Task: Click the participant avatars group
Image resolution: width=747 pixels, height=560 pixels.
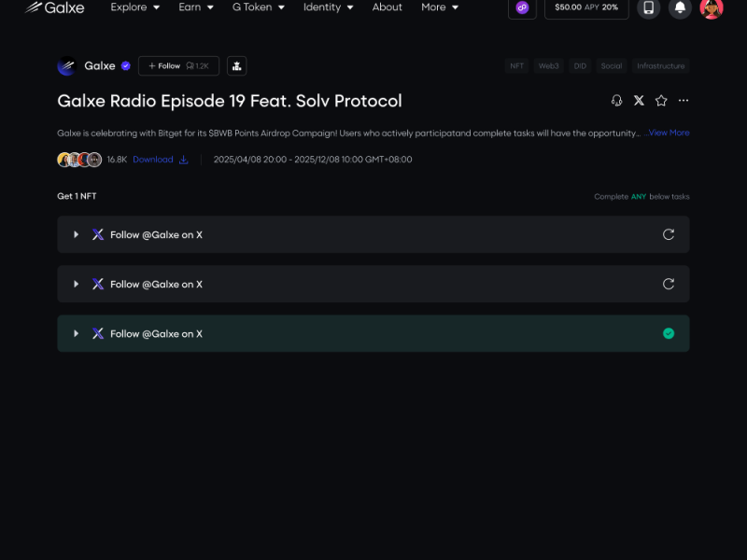Action: pos(79,160)
